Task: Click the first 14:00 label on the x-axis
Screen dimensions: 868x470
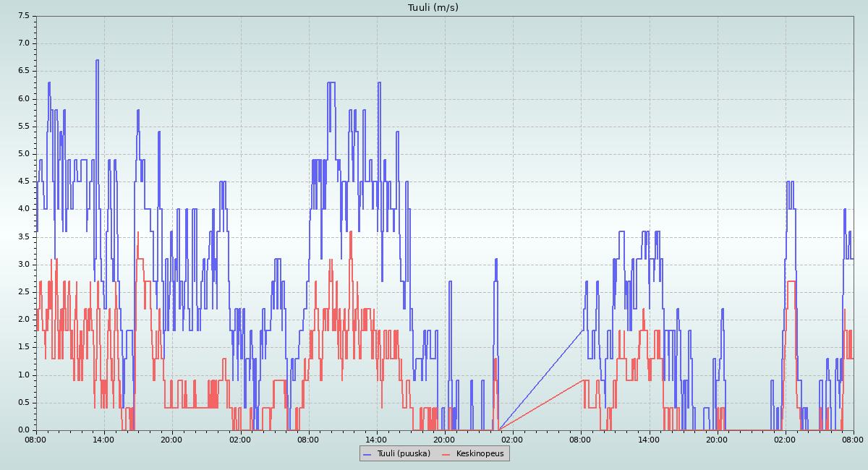Action: point(103,439)
